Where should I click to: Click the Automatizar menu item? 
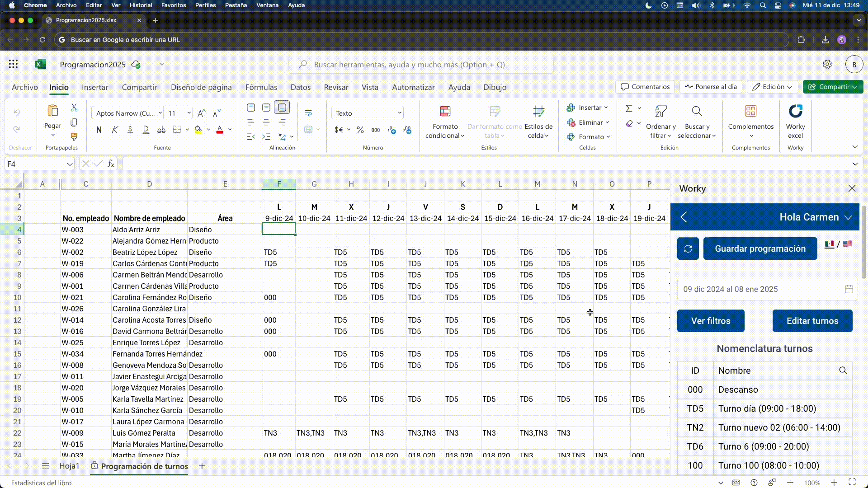point(413,87)
